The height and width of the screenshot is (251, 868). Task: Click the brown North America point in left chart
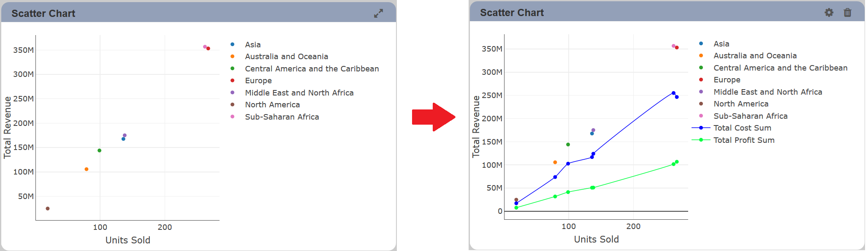tap(48, 208)
